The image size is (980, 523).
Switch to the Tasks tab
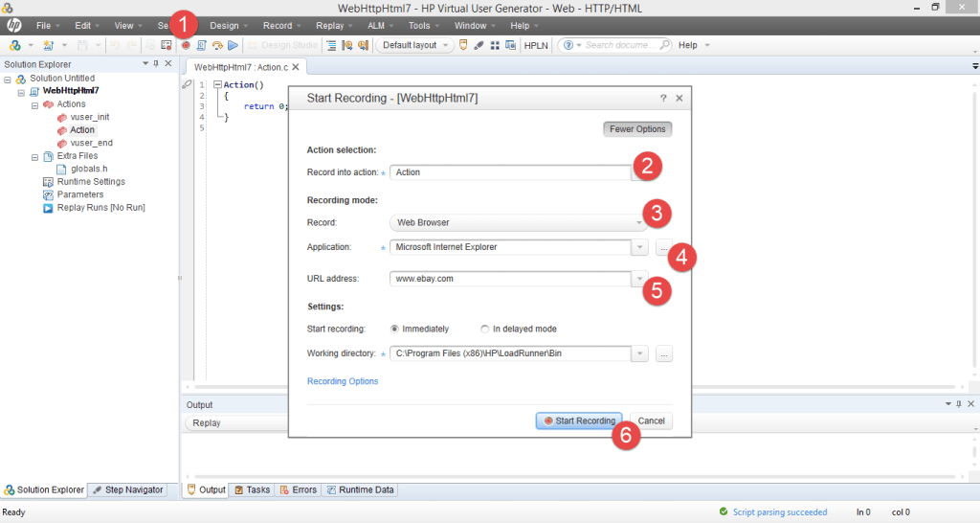pyautogui.click(x=252, y=489)
